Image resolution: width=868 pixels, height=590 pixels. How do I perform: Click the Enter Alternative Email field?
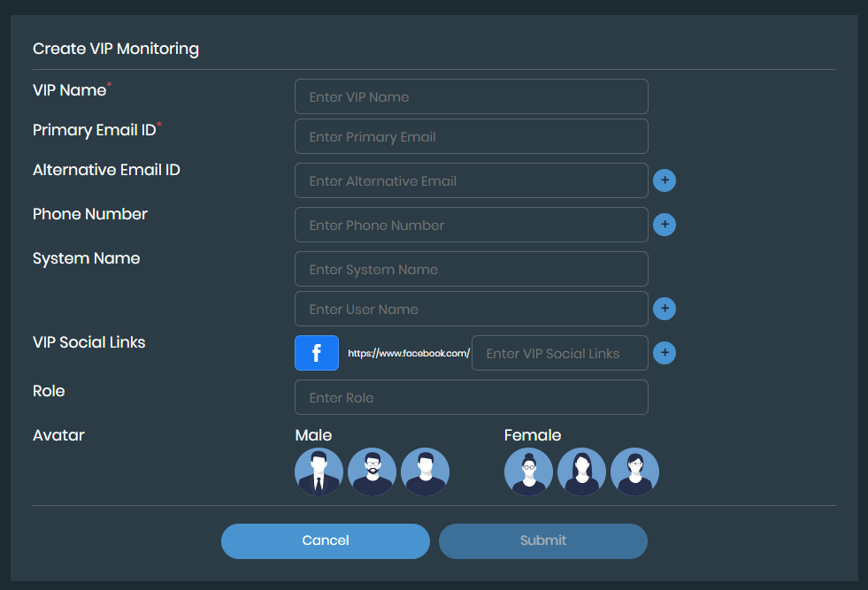(471, 180)
